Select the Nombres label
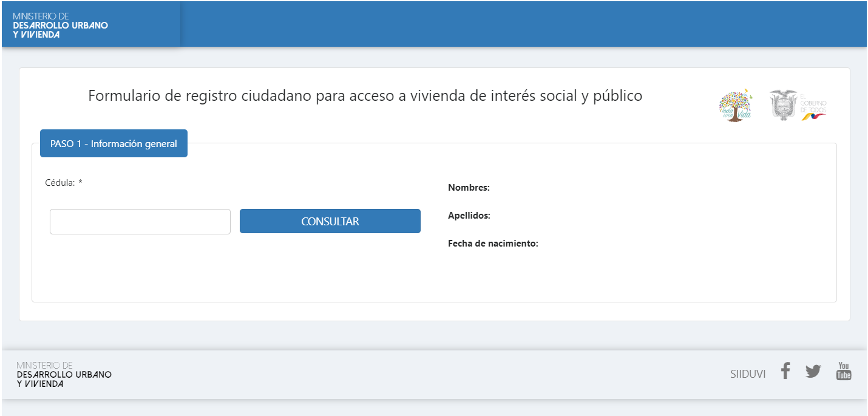868x416 pixels. click(469, 187)
